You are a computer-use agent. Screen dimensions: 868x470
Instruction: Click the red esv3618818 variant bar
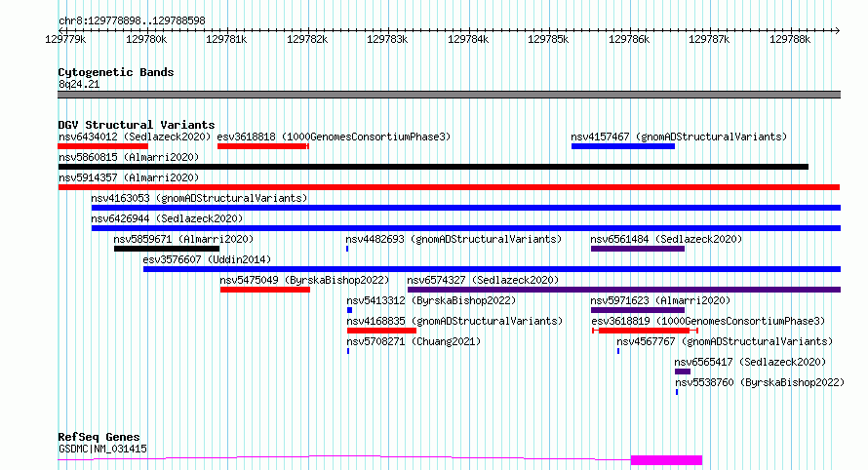(263, 146)
